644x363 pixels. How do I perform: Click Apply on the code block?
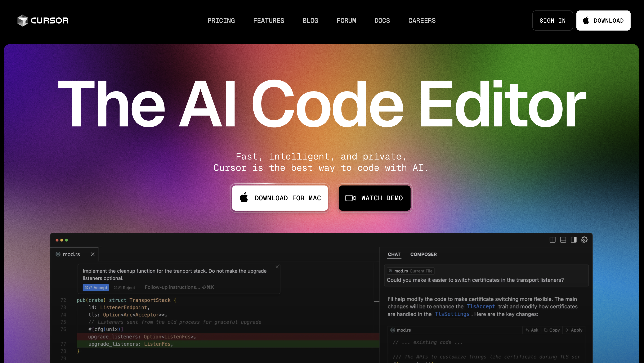[574, 330]
